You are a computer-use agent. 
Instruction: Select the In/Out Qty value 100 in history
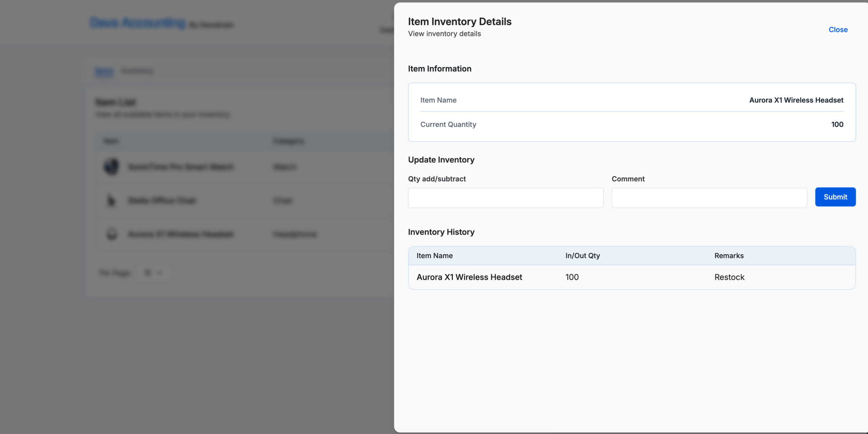click(572, 277)
